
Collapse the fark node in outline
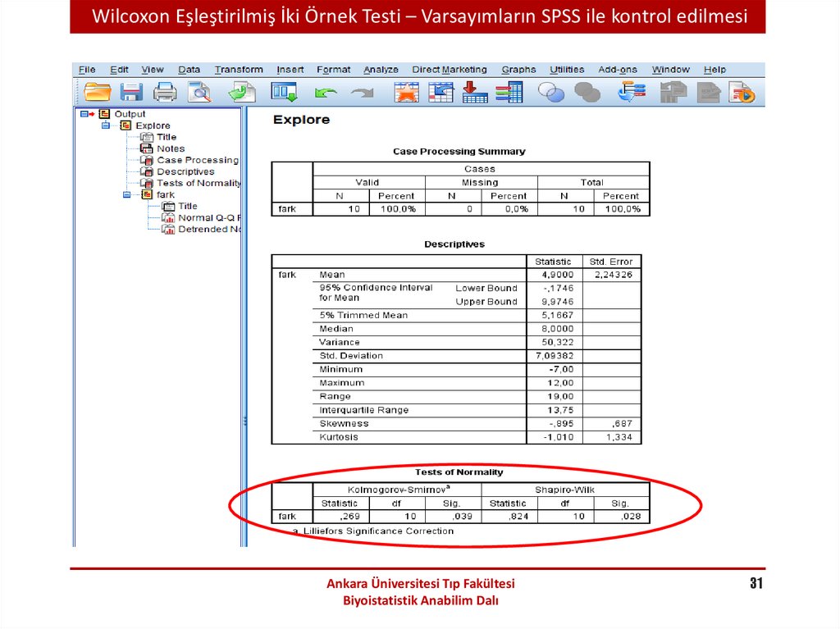coord(126,194)
